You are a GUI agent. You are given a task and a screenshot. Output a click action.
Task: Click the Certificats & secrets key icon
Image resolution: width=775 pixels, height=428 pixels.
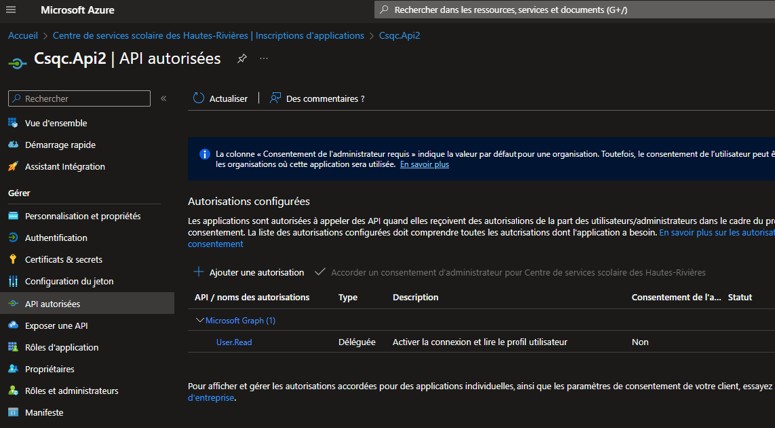[x=13, y=259]
